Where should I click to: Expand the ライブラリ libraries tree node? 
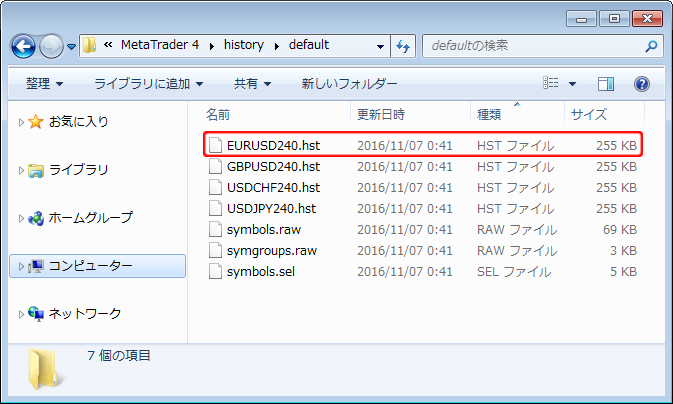coord(21,170)
